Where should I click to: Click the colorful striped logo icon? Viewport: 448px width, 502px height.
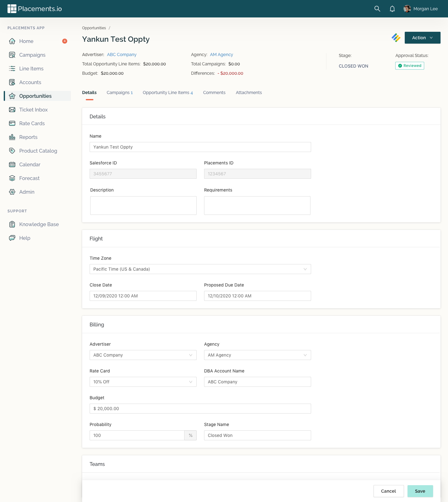click(396, 38)
